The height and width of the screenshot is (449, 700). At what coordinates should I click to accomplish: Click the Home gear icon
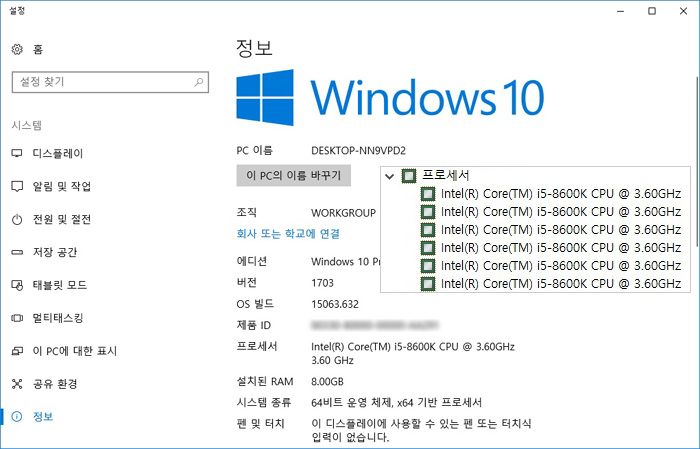[17, 49]
